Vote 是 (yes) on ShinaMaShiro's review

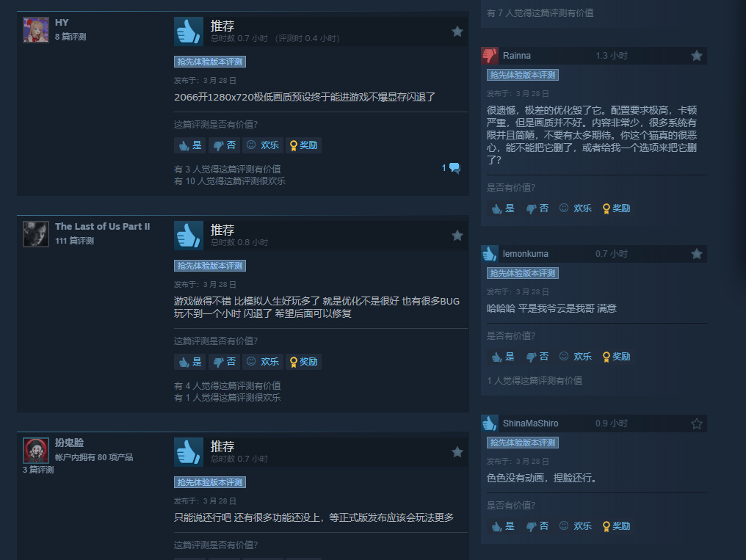[503, 526]
